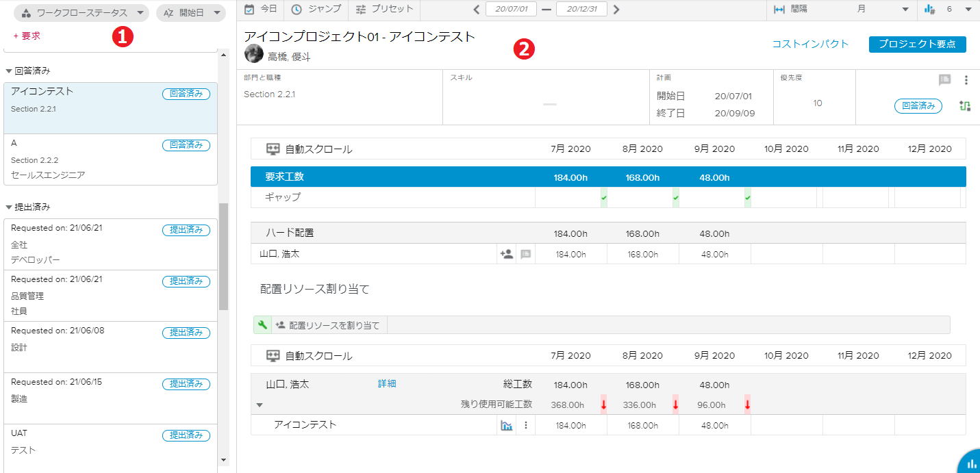Click the green wrench icon
The image size is (980, 473).
262,325
